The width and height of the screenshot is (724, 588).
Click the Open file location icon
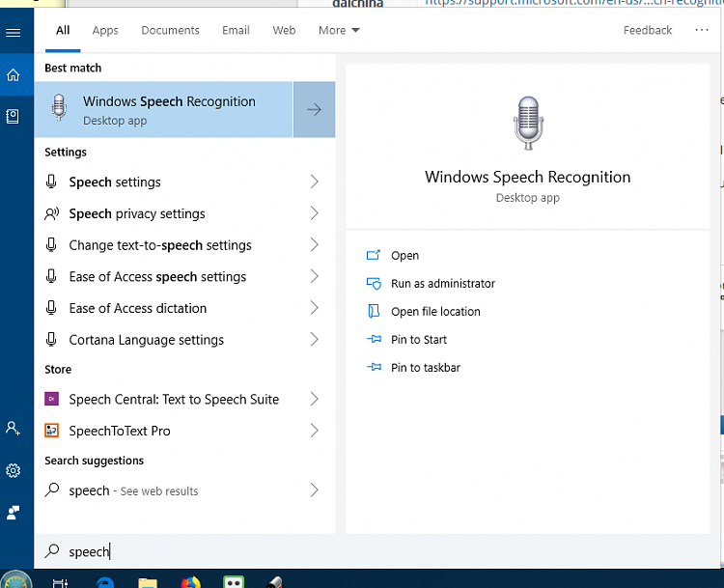click(373, 311)
